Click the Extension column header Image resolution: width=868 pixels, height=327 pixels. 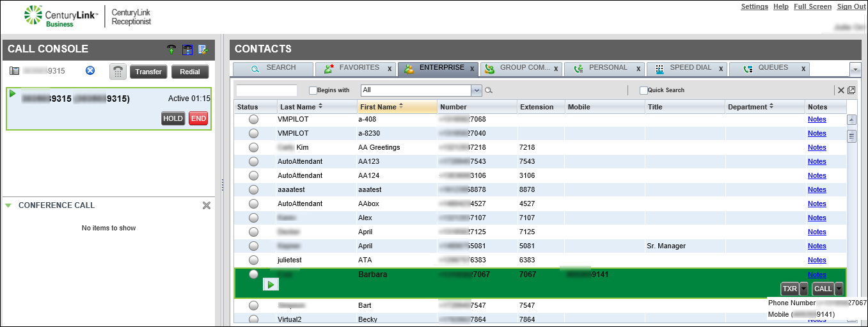541,107
